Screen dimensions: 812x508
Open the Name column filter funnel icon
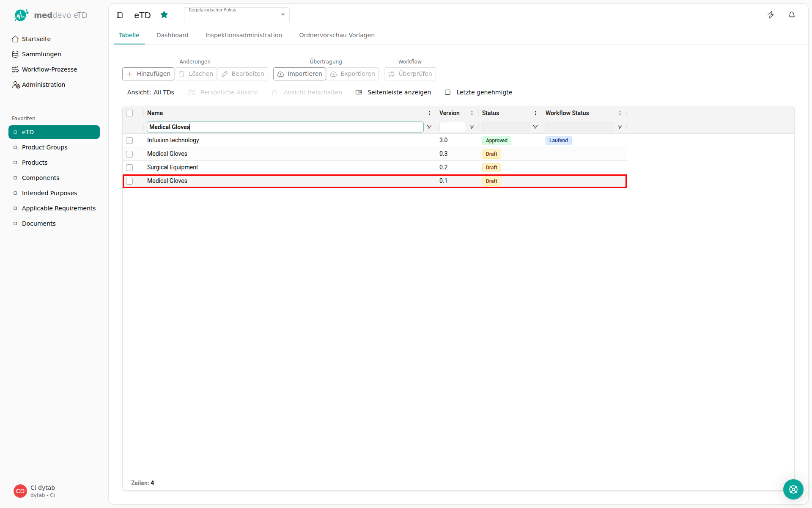click(429, 127)
